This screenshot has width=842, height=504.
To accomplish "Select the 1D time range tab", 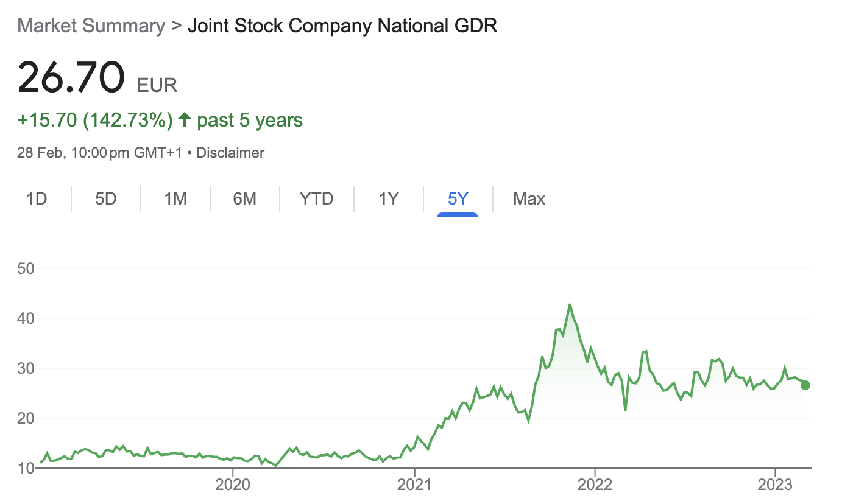I will [37, 198].
